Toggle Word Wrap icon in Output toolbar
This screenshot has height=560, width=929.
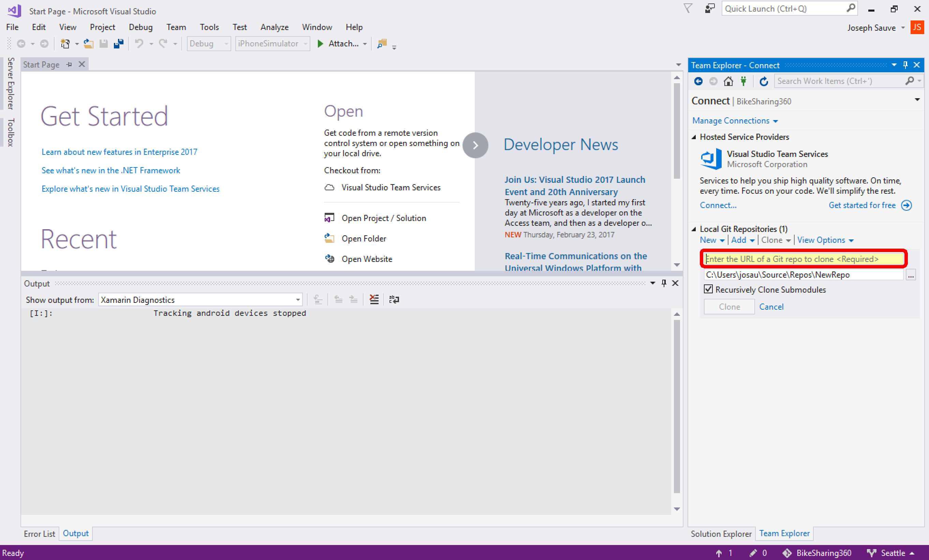(x=394, y=300)
